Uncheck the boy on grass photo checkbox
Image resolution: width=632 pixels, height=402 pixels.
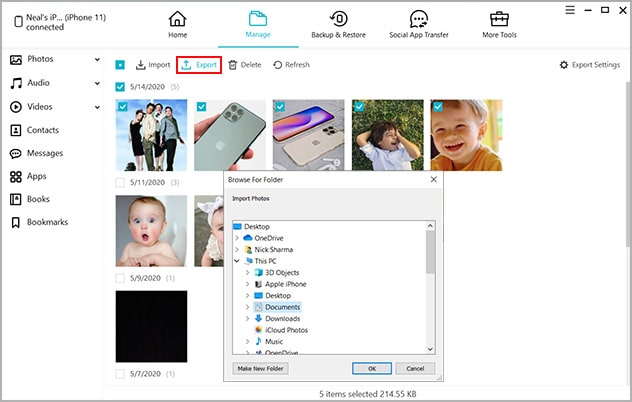[359, 106]
